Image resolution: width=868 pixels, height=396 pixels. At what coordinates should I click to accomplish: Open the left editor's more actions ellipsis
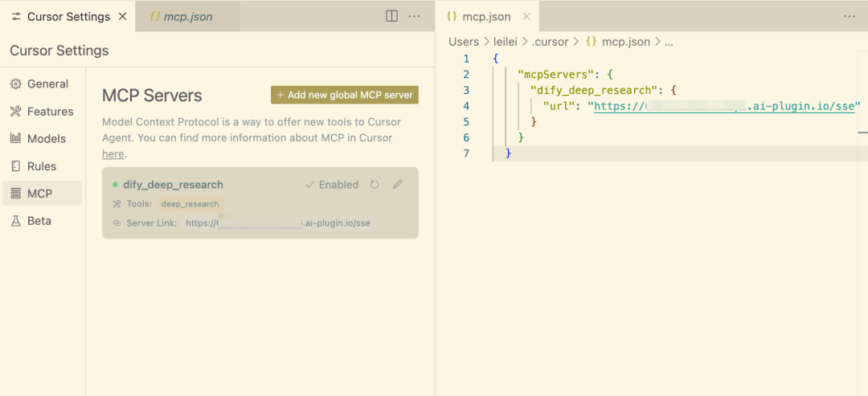coord(415,16)
